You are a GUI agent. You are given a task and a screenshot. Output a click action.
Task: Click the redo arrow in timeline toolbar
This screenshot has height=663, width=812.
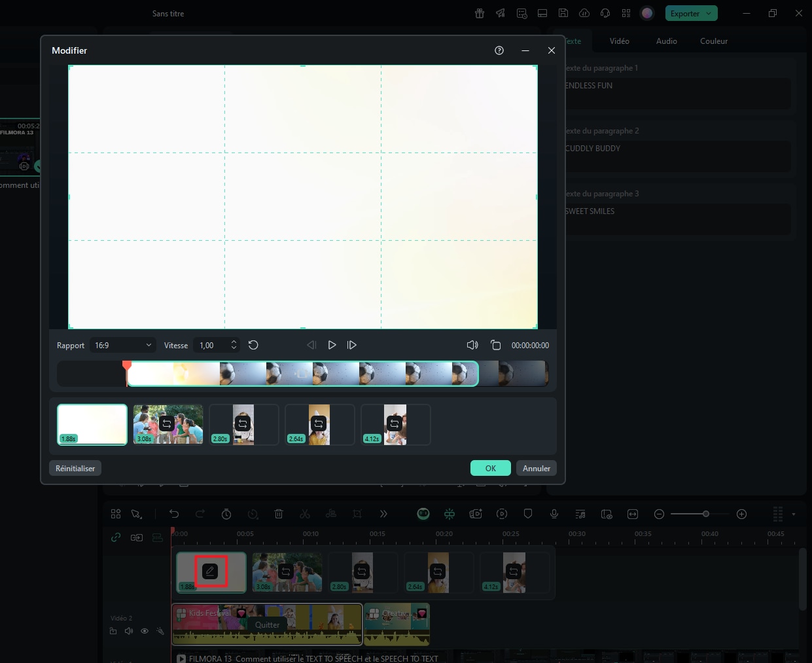[200, 514]
